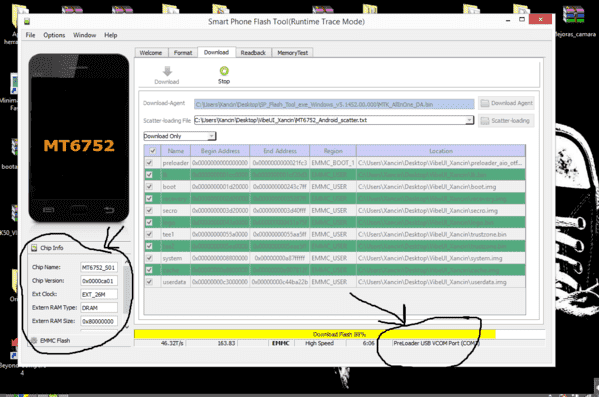Click the 6:06 elapsed time status entry
This screenshot has width=599, height=397.
point(368,343)
